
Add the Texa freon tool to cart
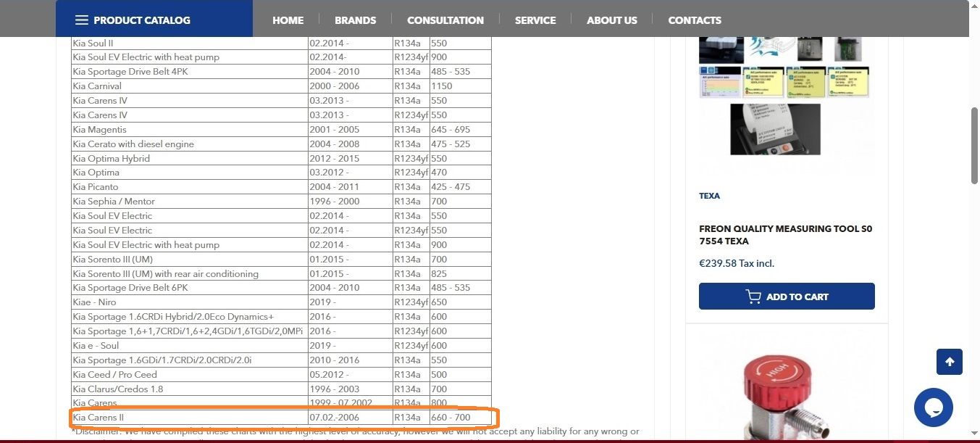tap(787, 297)
